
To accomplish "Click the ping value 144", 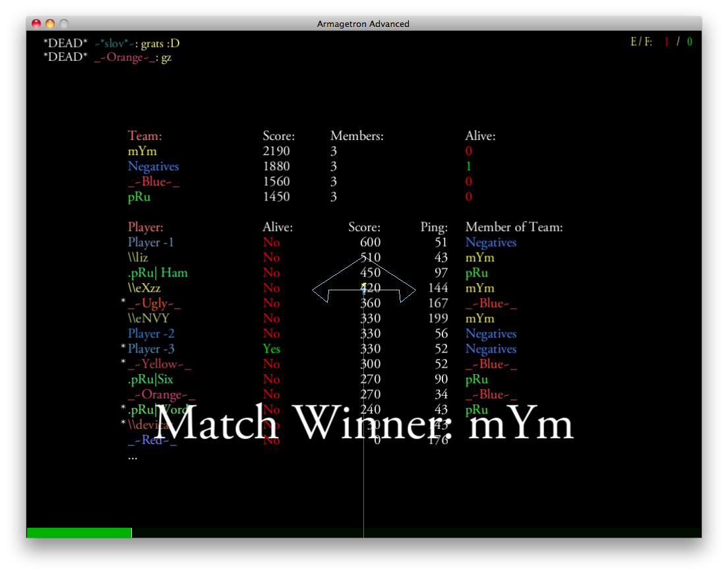I will 438,288.
